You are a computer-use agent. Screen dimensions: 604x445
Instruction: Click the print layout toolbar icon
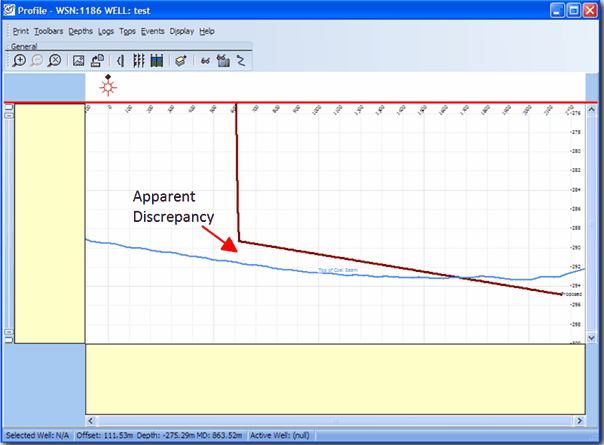(x=97, y=61)
